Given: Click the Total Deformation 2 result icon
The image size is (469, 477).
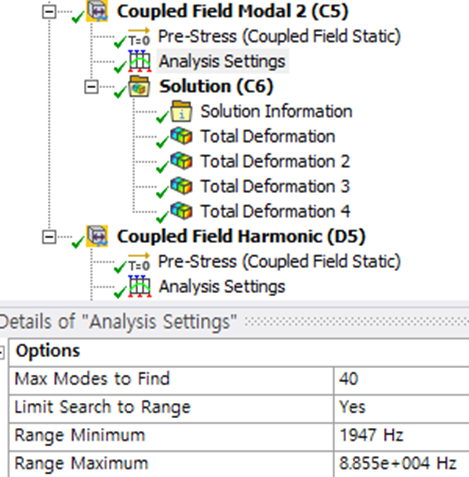Looking at the screenshot, I should (181, 161).
